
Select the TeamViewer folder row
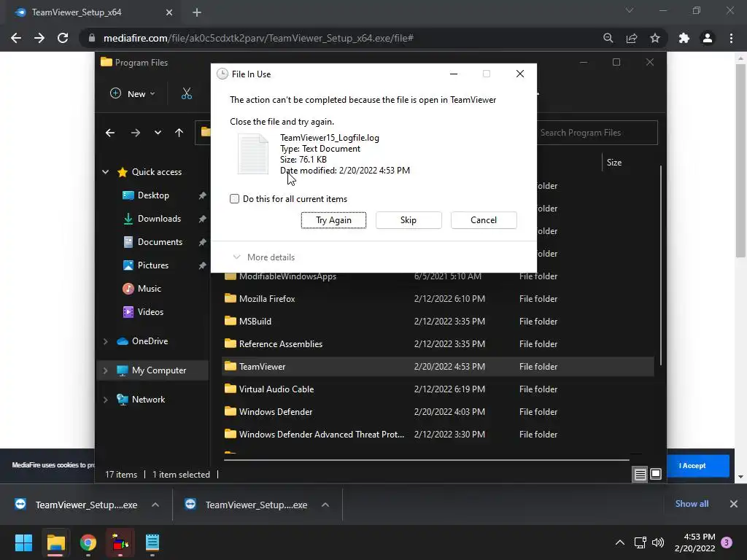point(438,367)
